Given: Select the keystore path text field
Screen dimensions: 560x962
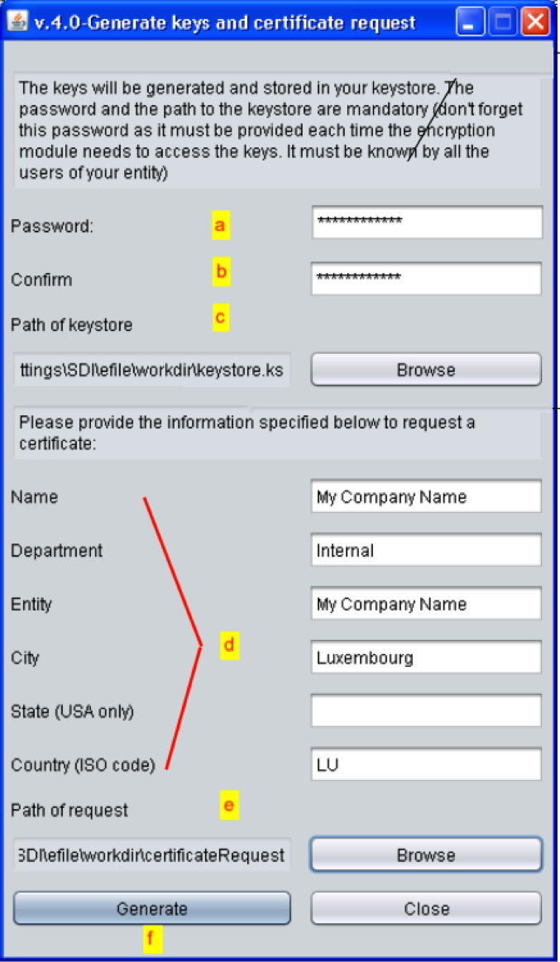Looking at the screenshot, I should point(152,370).
